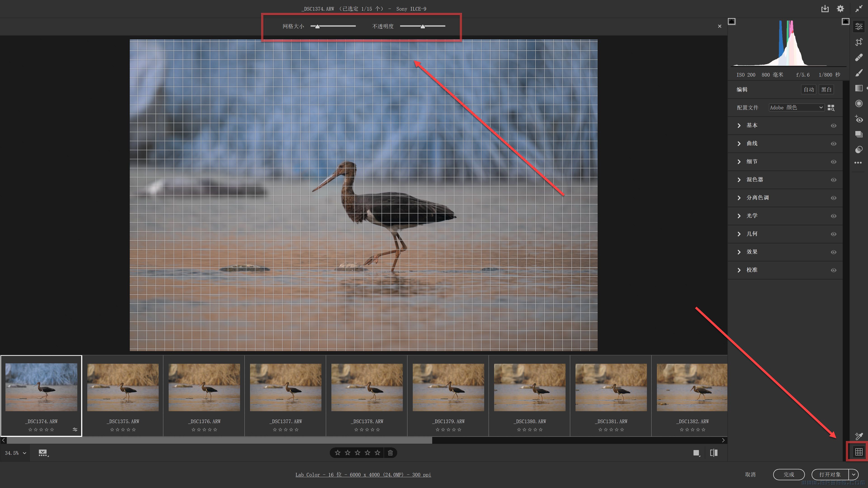The height and width of the screenshot is (488, 868).
Task: Hide the 基本 panel edits
Action: click(833, 126)
